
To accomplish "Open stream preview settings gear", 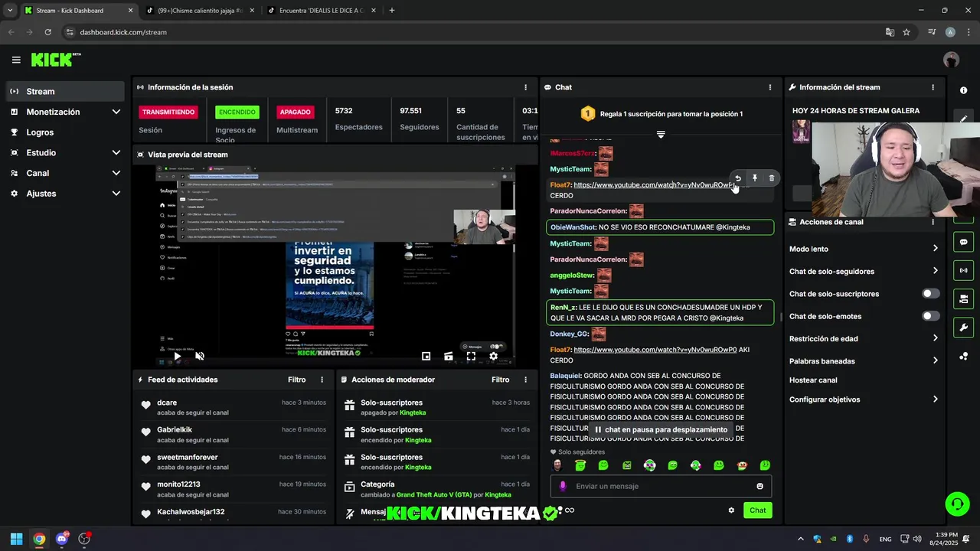I will tap(493, 356).
